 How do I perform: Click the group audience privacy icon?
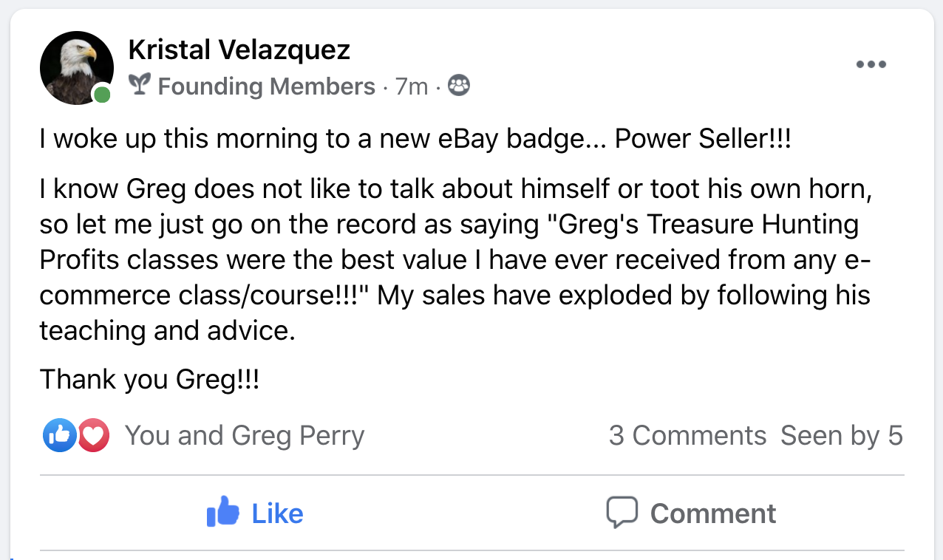tap(459, 86)
